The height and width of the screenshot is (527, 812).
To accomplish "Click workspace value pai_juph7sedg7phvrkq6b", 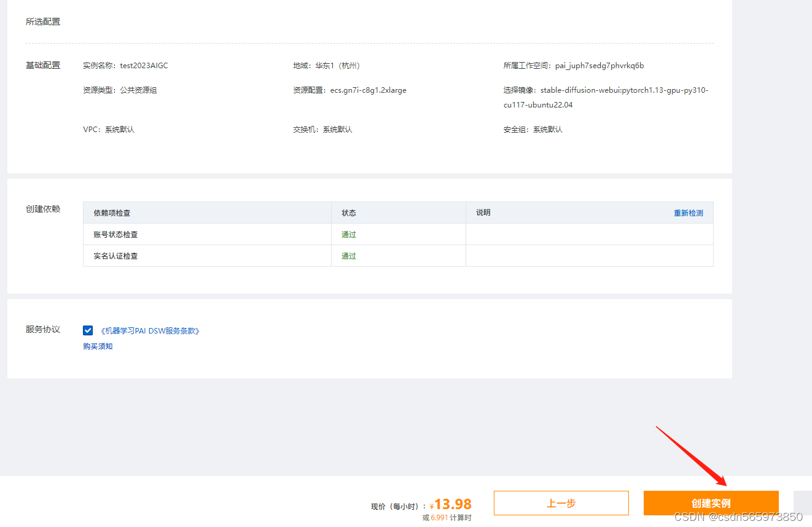I will (599, 66).
